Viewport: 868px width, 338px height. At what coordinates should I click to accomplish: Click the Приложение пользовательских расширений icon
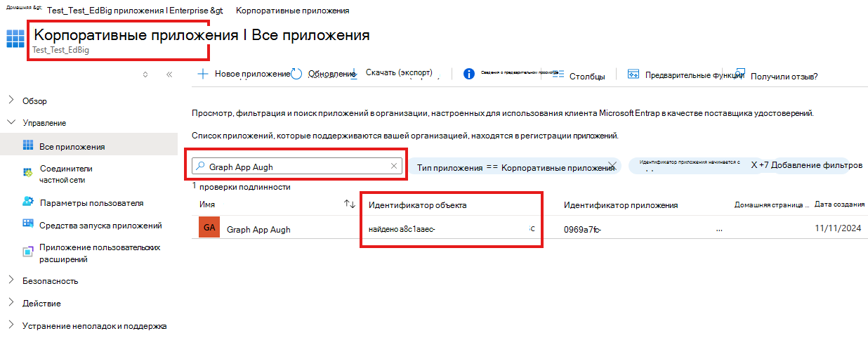pyautogui.click(x=28, y=252)
